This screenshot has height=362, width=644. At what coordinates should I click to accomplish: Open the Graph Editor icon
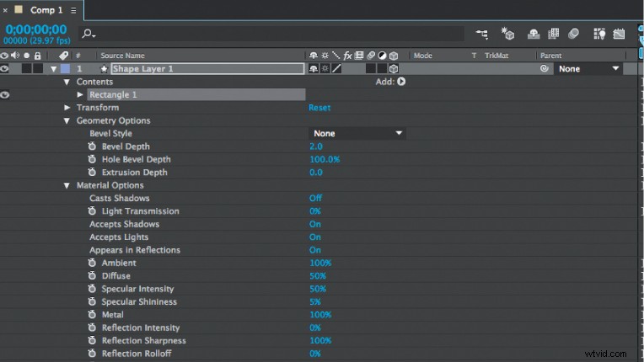point(620,34)
